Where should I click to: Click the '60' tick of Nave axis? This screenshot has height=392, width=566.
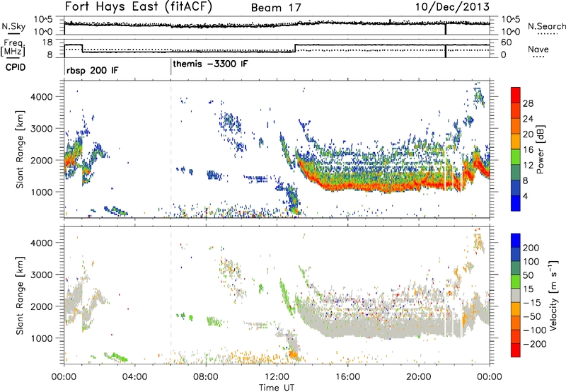(x=507, y=42)
